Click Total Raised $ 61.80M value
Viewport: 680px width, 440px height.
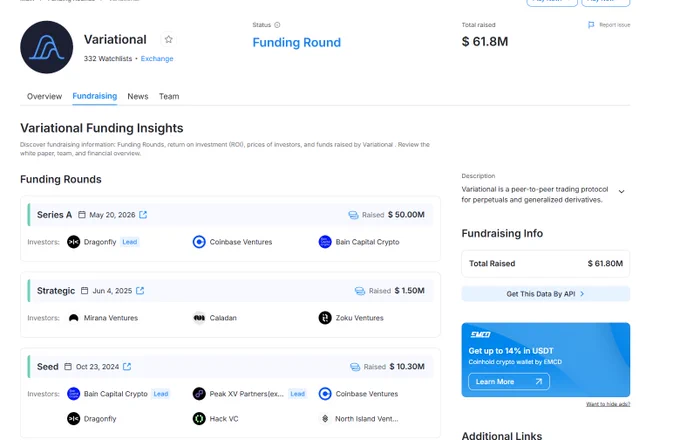(605, 264)
